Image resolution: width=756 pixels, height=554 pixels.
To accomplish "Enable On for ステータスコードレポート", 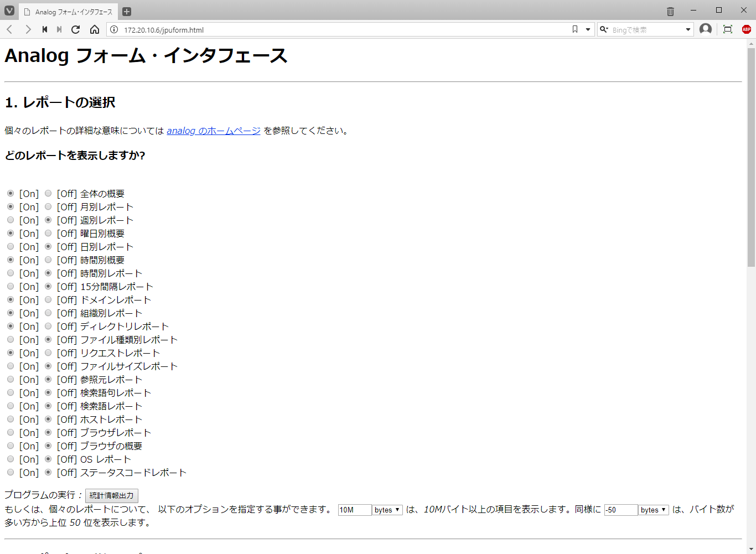I will click(x=11, y=472).
